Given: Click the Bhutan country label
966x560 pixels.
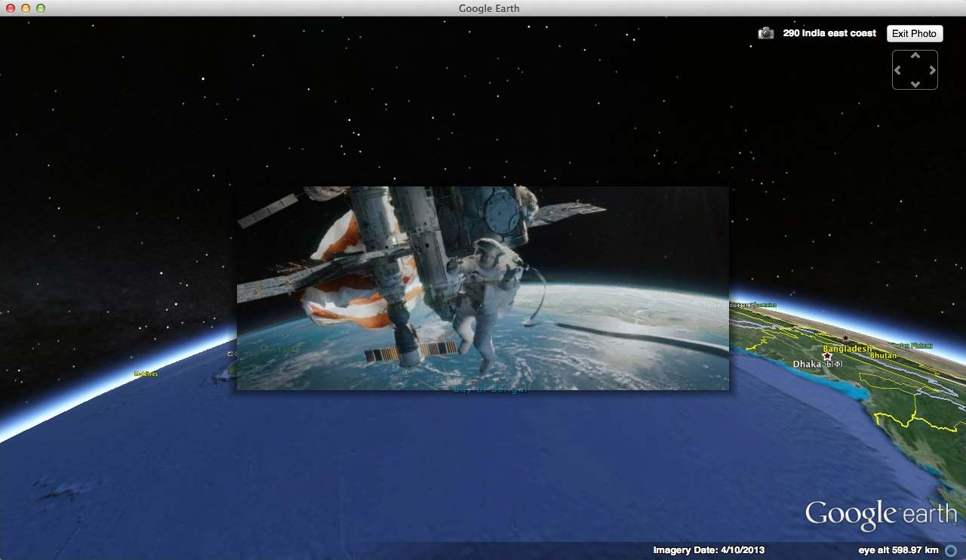Looking at the screenshot, I should pos(883,355).
